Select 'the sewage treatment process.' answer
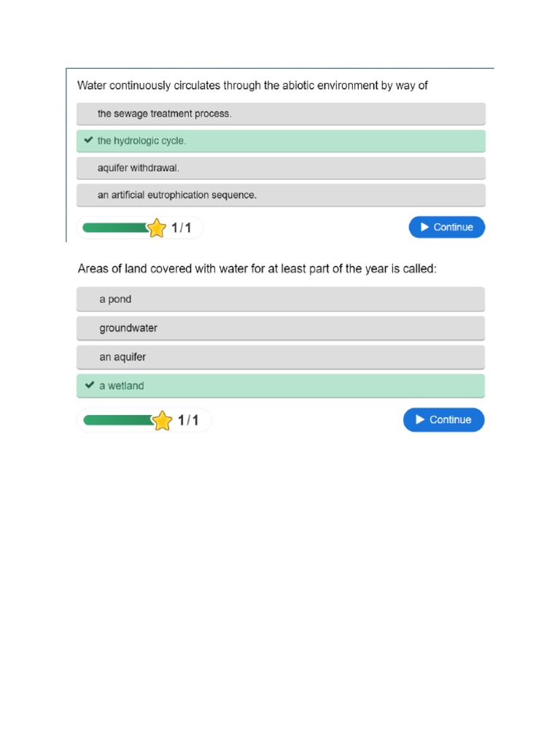Image resolution: width=560 pixels, height=747 pixels. pos(164,114)
